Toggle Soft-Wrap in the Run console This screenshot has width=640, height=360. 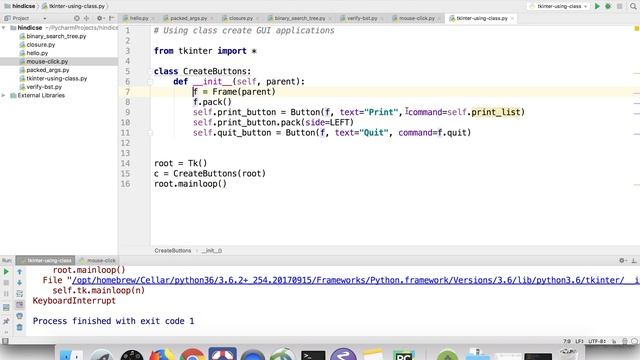point(20,294)
